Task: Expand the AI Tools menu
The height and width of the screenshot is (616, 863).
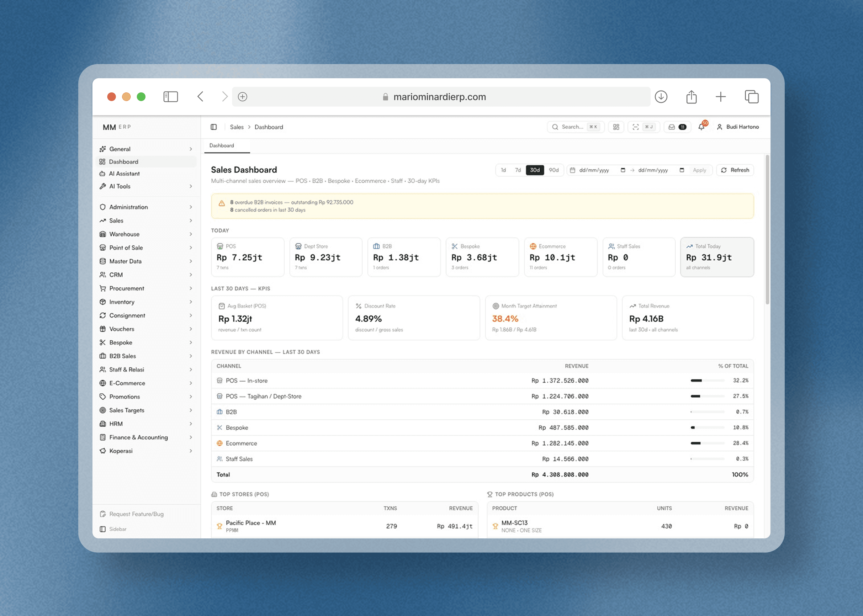Action: coord(146,186)
